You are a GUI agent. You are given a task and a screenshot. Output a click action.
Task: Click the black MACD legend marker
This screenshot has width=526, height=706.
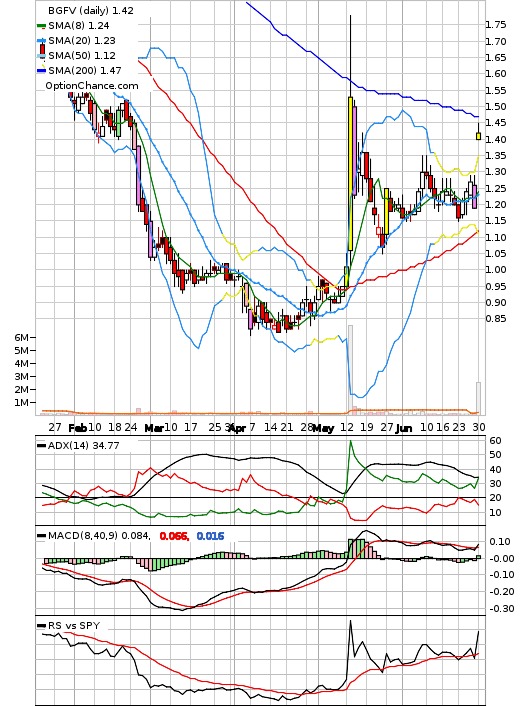(41, 536)
